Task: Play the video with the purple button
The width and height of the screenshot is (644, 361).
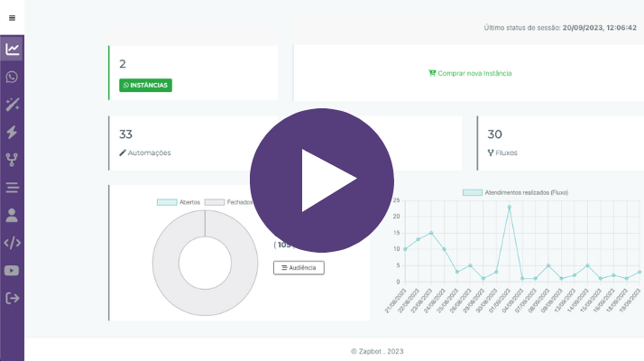Action: [322, 180]
